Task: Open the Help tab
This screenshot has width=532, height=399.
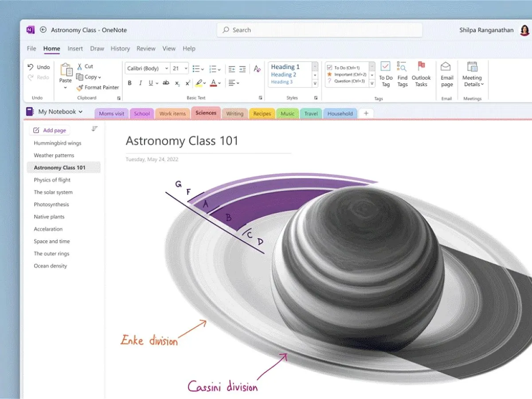Action: [x=189, y=48]
